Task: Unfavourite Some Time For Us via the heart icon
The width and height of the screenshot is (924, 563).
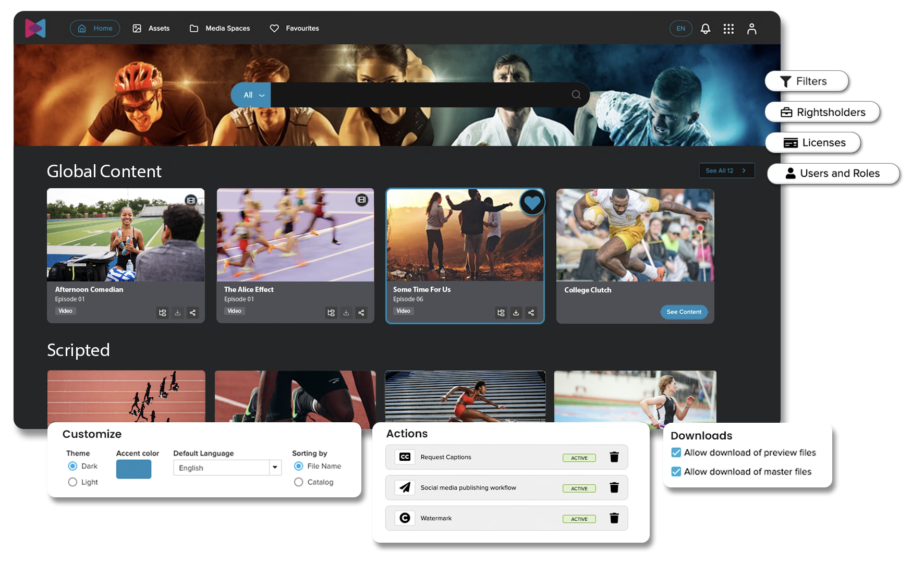Action: (x=532, y=202)
